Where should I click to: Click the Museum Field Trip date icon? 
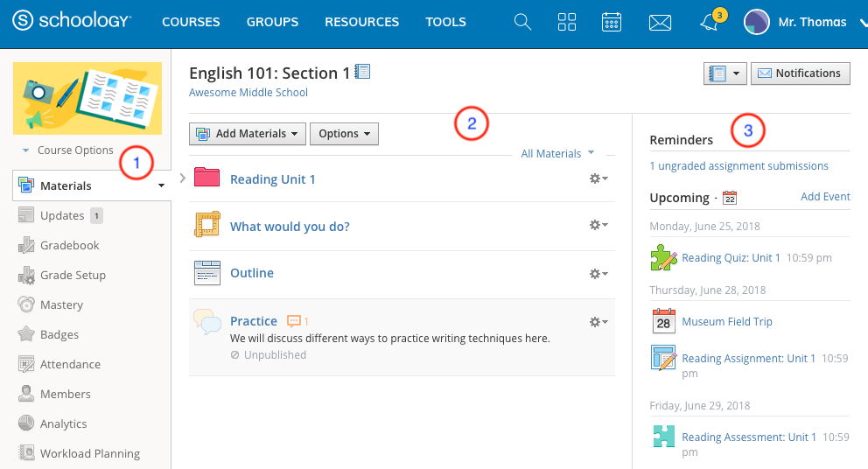coord(664,321)
